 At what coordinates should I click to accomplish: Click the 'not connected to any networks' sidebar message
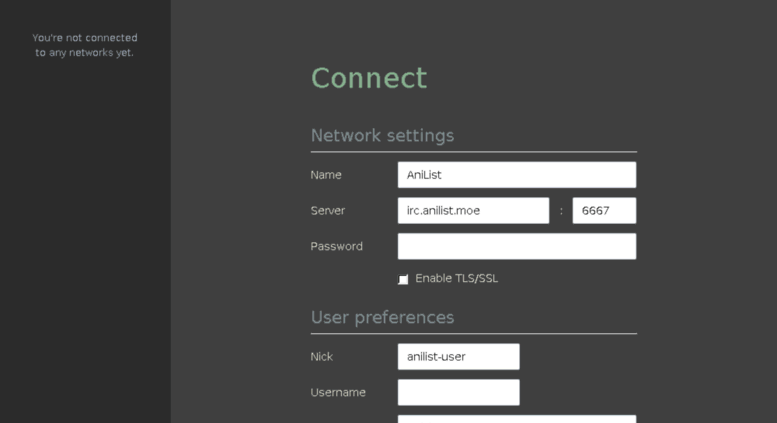pyautogui.click(x=85, y=45)
